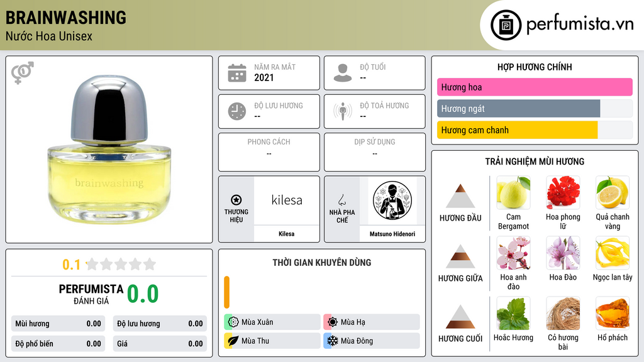Click the Nước Hoa Unisex subtitle

click(49, 36)
